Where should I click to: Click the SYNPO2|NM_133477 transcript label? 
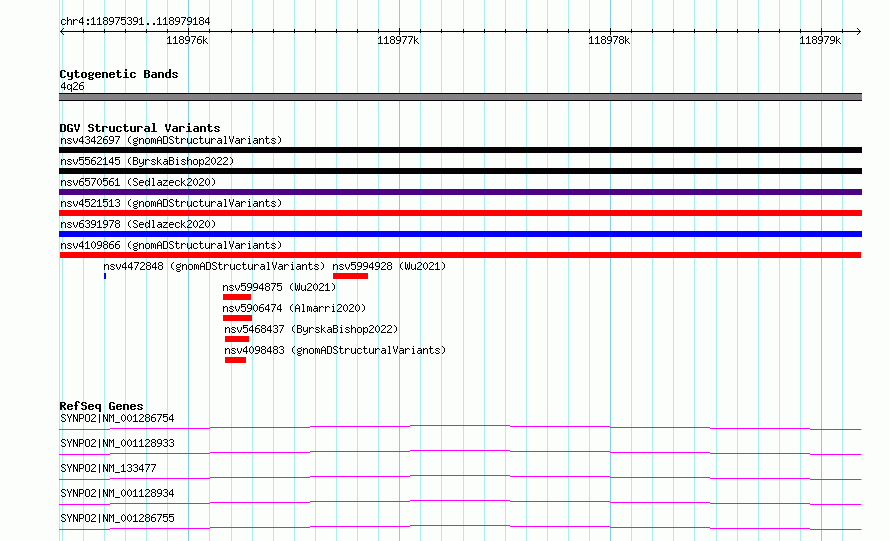pos(108,468)
